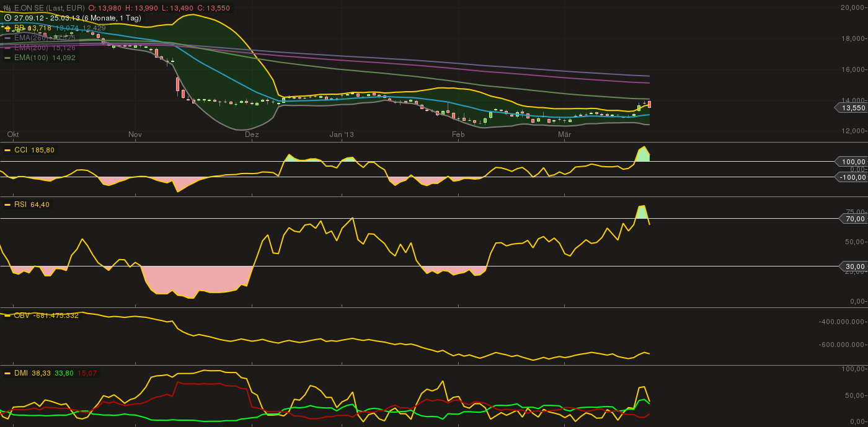This screenshot has height=427, width=868.
Task: Click the Nov month label on time axis
Action: [x=135, y=134]
